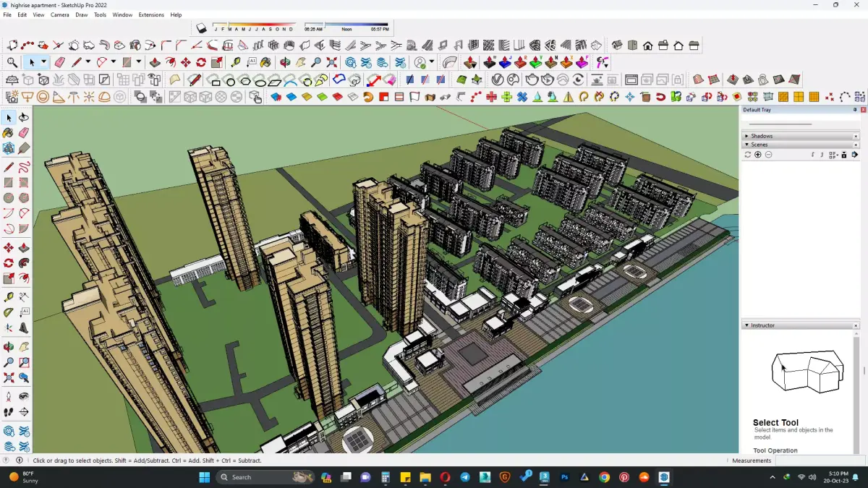Collapse the Instructor tray panel
This screenshot has width=868, height=488.
[x=746, y=325]
